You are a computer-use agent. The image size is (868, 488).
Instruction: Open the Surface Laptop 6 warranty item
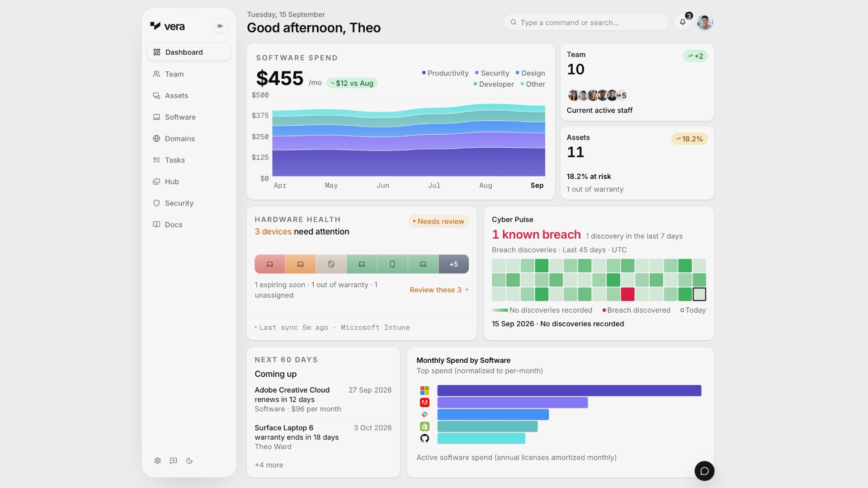pos(323,437)
